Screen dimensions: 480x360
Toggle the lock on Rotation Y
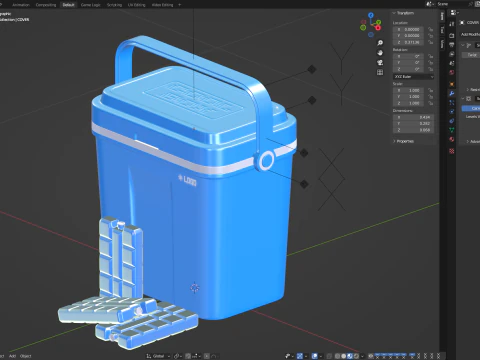(x=430, y=63)
